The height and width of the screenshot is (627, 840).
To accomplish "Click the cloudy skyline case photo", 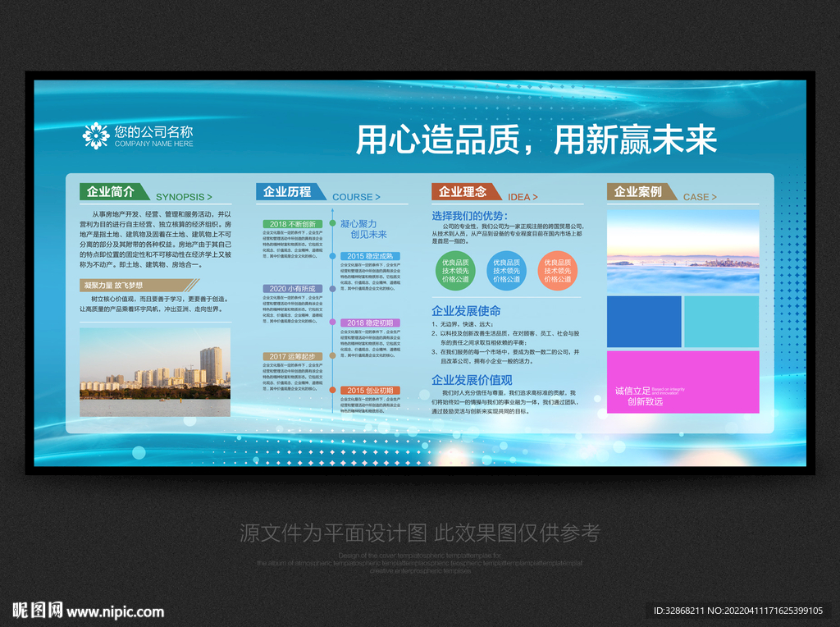I will point(683,251).
